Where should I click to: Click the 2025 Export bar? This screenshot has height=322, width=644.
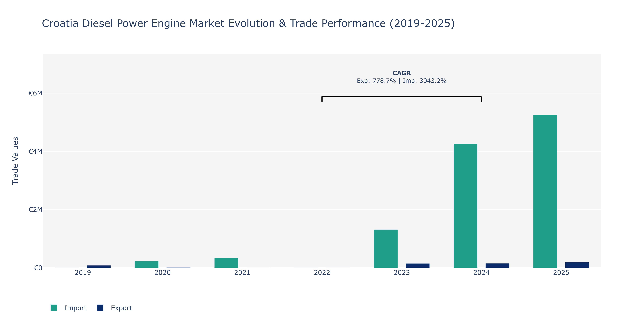[577, 265]
